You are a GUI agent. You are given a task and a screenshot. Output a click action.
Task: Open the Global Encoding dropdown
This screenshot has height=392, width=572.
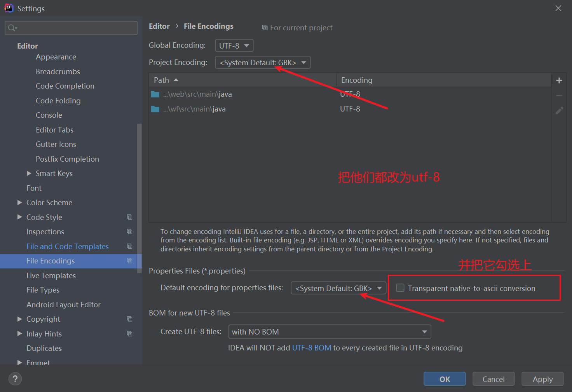click(x=234, y=45)
